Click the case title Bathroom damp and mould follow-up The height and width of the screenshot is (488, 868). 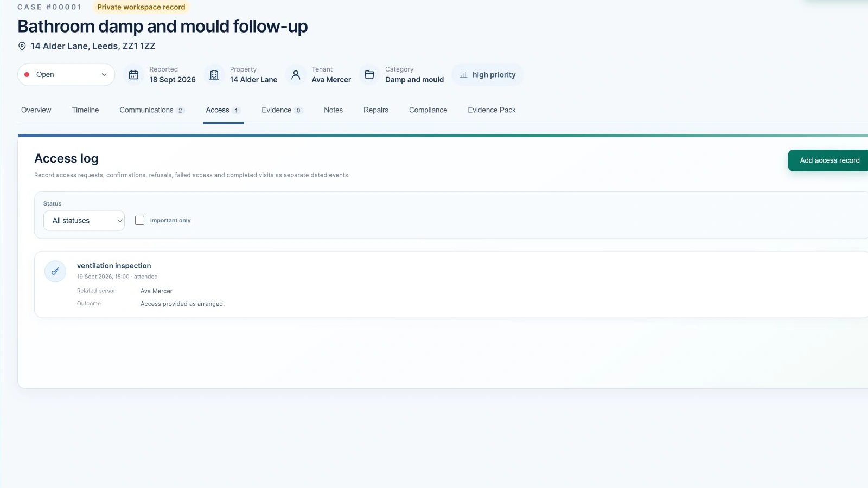[x=163, y=26]
